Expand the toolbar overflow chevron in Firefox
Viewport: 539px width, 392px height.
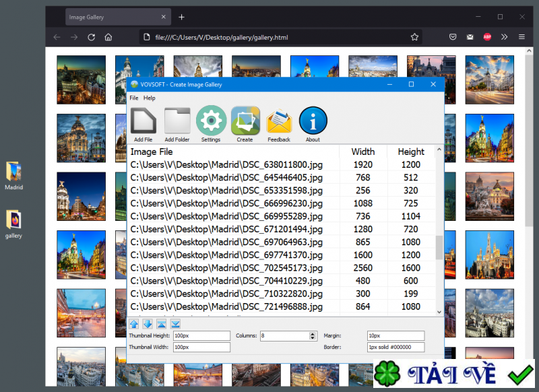(504, 37)
